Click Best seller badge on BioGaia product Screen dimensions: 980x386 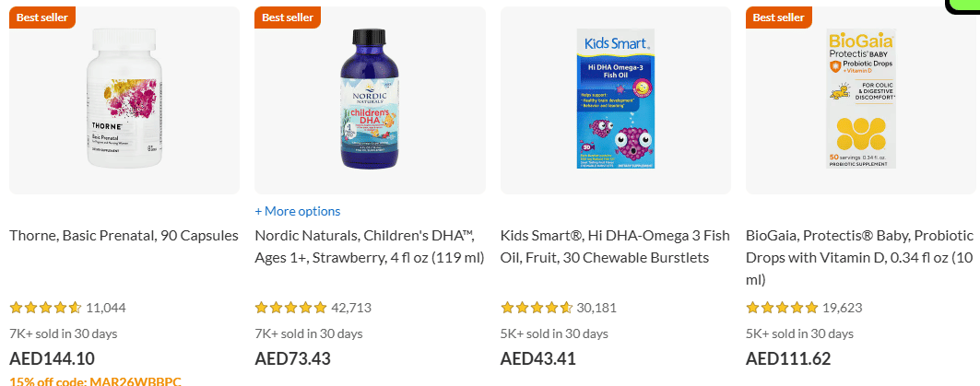(779, 18)
